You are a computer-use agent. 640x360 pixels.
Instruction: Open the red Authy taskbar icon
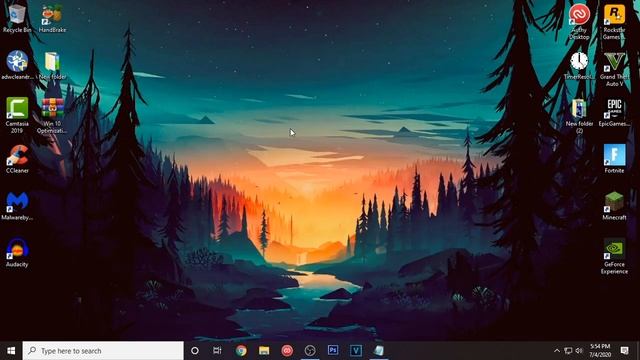[x=287, y=351]
